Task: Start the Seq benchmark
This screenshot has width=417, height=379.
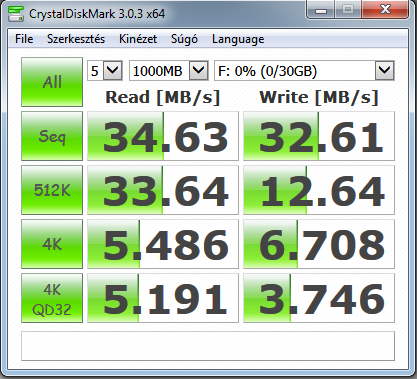Action: click(x=52, y=136)
